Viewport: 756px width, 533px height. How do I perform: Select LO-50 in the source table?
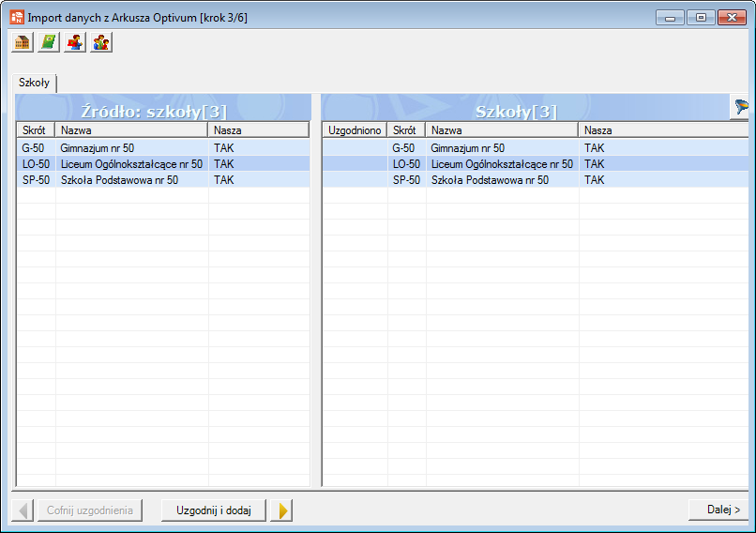(x=37, y=164)
